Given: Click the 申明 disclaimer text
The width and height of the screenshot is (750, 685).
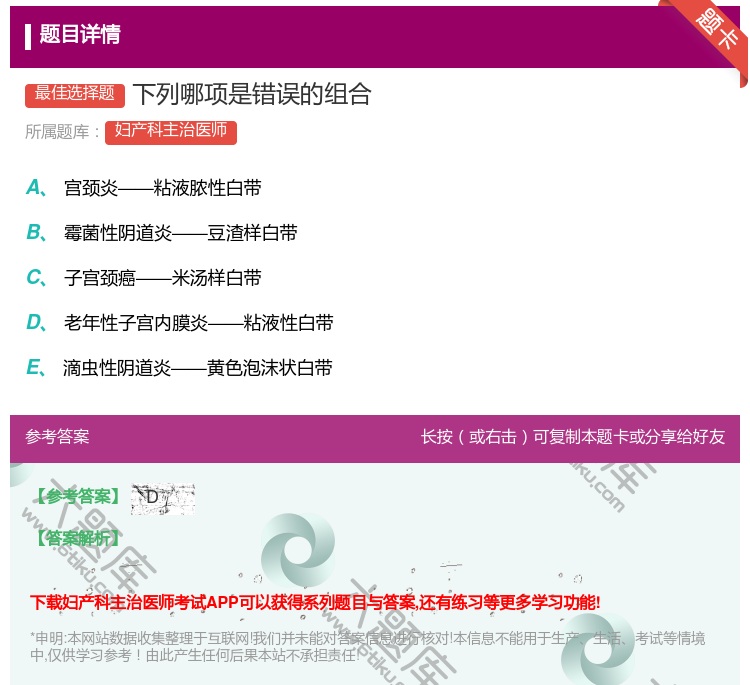Looking at the screenshot, I should click(367, 646).
